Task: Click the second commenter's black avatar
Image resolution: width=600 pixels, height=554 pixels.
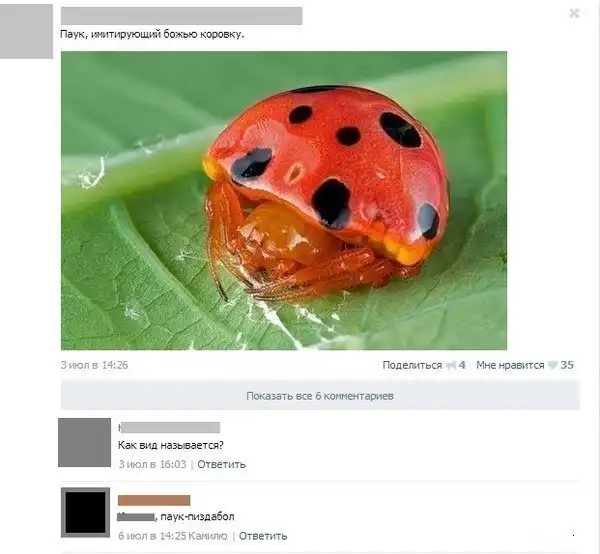Action: [x=85, y=513]
